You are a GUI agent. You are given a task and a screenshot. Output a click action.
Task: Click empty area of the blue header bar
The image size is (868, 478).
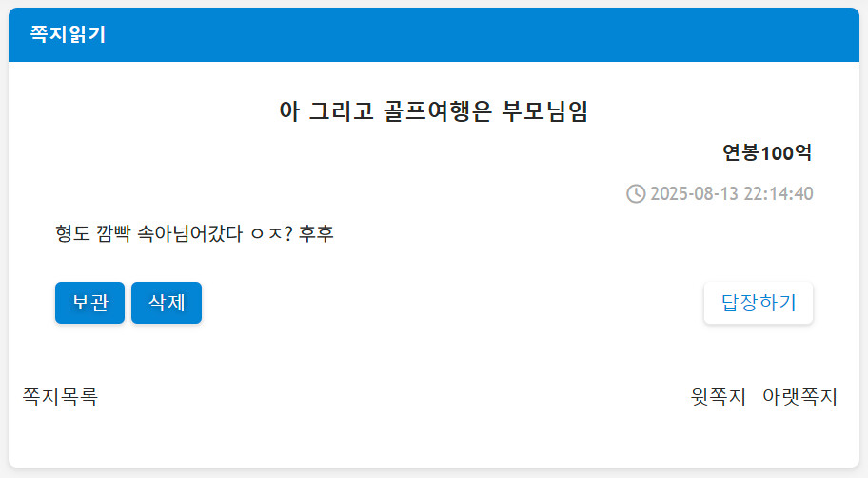tap(476, 35)
